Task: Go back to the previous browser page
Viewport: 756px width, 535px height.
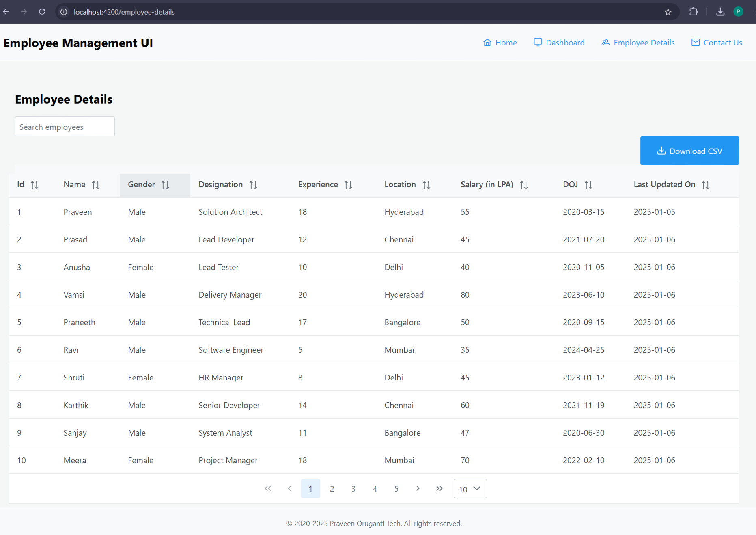Action: pyautogui.click(x=6, y=12)
